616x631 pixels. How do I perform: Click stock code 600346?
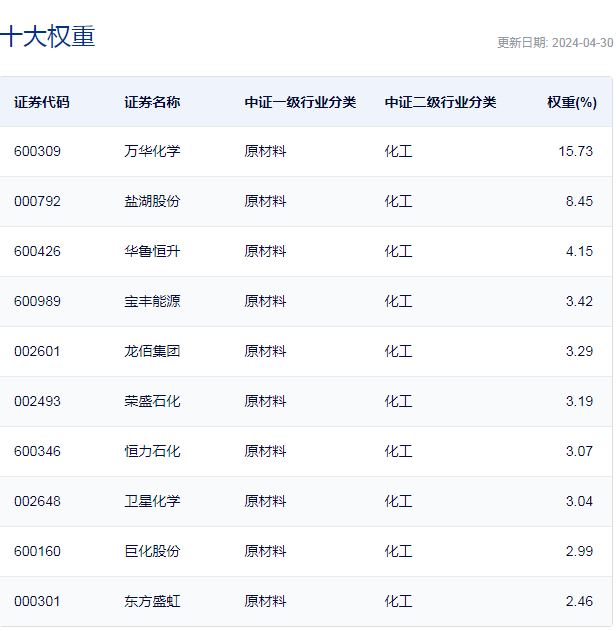coord(37,452)
